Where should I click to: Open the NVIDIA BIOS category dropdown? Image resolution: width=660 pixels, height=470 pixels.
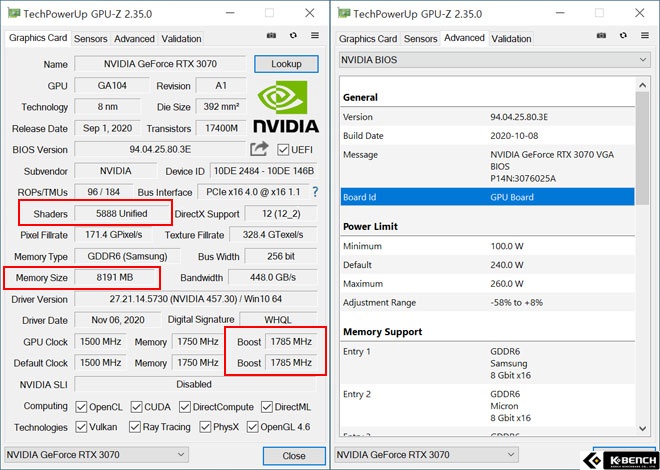494,60
